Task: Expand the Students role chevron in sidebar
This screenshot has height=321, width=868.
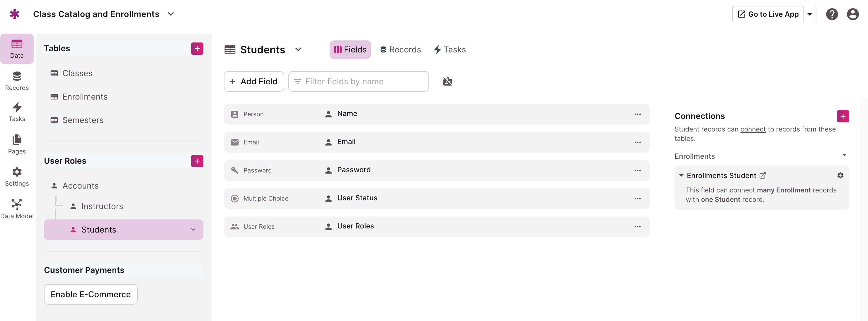Action: pyautogui.click(x=193, y=230)
